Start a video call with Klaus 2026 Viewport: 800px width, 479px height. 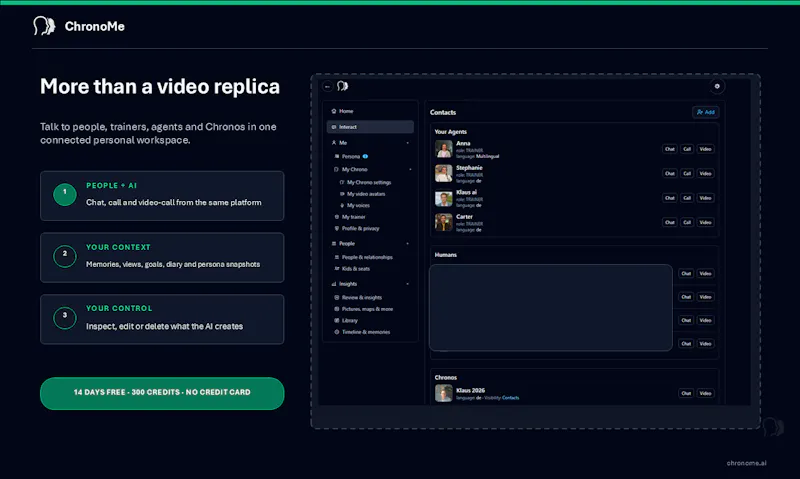point(705,393)
